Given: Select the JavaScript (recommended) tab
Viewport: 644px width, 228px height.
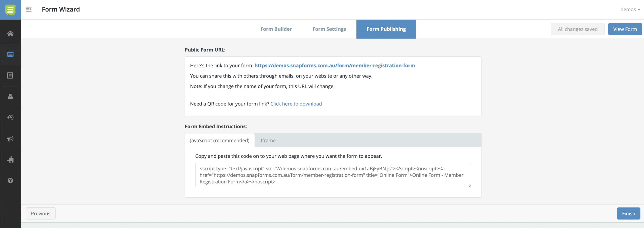Looking at the screenshot, I should [220, 140].
